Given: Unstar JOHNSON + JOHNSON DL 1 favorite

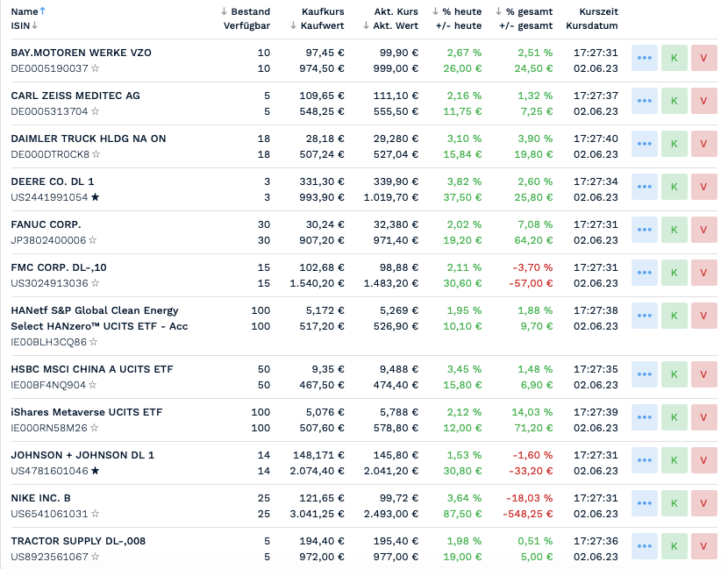Looking at the screenshot, I should 96,471.
